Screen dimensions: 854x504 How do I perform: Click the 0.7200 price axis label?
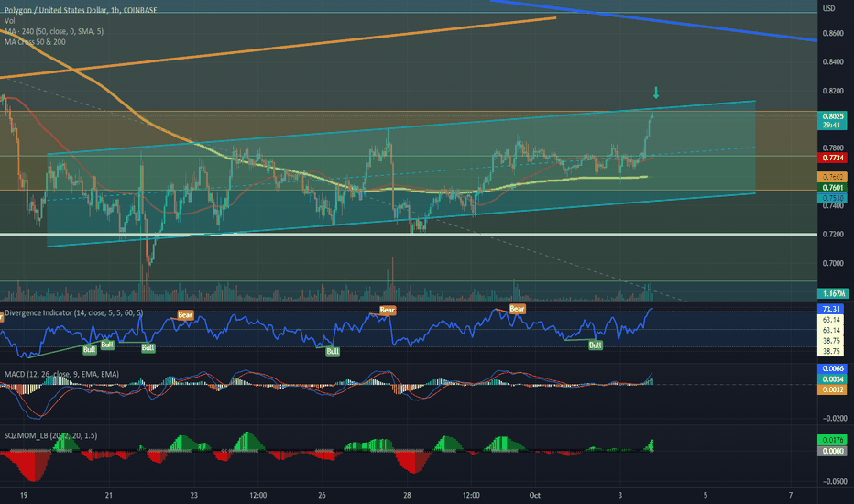[x=833, y=235]
